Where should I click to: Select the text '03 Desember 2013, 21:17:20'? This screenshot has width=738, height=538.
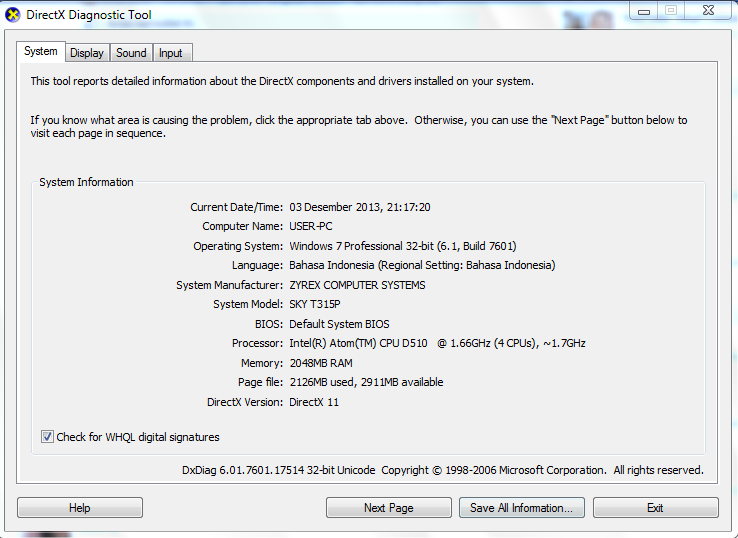(360, 207)
